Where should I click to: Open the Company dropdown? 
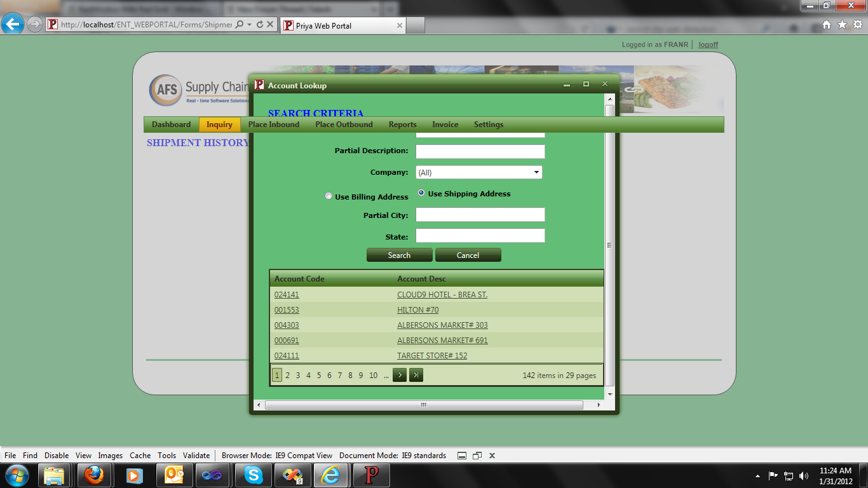click(x=479, y=172)
